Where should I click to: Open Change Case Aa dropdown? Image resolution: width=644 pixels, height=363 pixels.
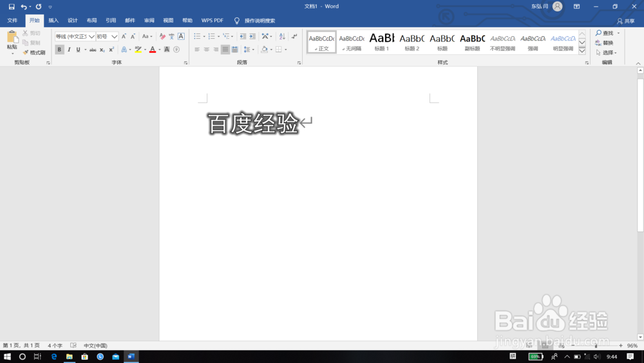pos(147,37)
